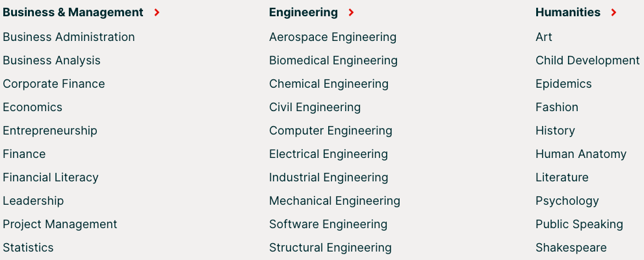Open the Biomedical Engineering link
This screenshot has height=260, width=644.
tap(333, 60)
